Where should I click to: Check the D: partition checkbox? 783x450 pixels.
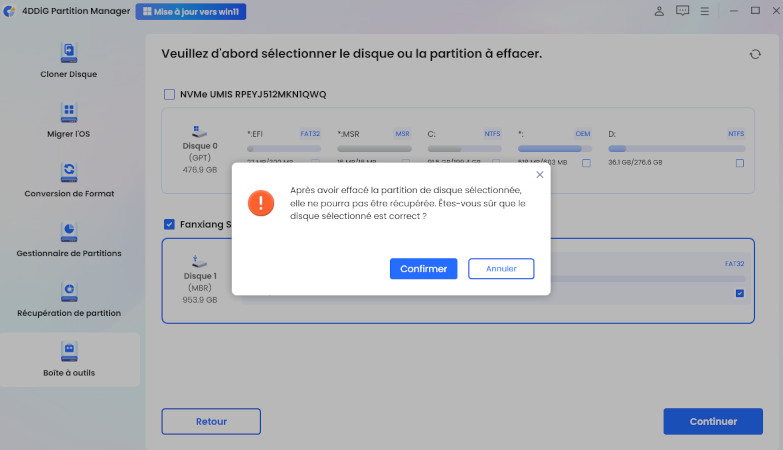pos(740,163)
